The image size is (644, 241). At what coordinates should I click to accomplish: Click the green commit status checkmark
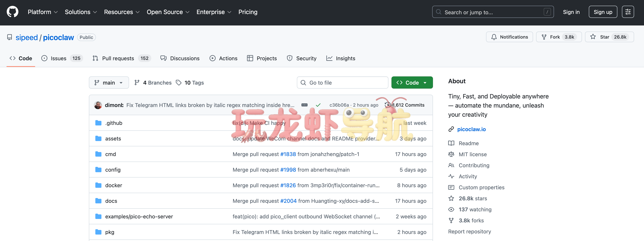click(318, 105)
